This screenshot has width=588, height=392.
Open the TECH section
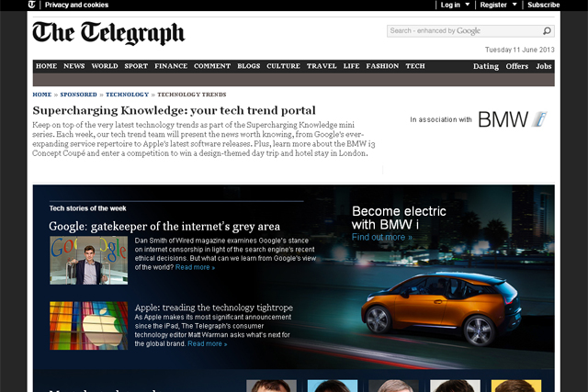(415, 66)
